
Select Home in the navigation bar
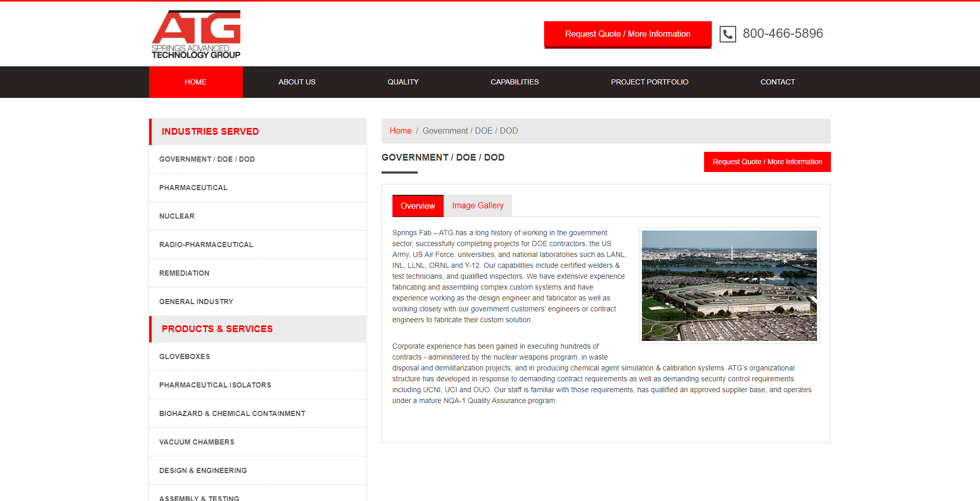pyautogui.click(x=196, y=82)
